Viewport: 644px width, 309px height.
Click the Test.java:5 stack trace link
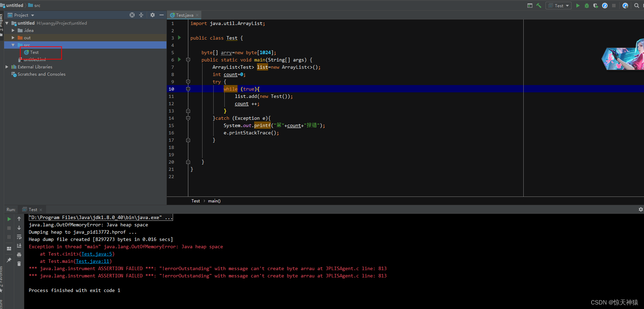point(97,254)
